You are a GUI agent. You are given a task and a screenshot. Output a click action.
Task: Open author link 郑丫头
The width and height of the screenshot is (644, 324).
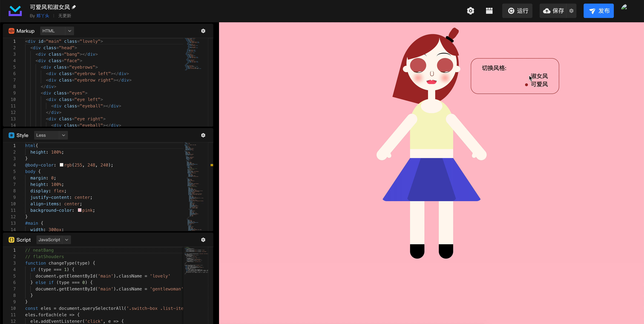(x=43, y=16)
